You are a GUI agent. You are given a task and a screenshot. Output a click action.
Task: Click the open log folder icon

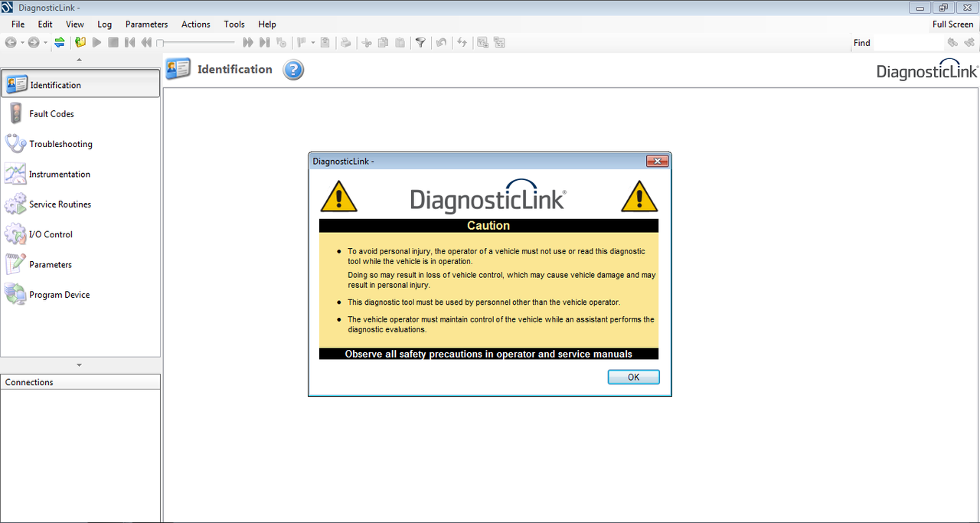tap(80, 43)
